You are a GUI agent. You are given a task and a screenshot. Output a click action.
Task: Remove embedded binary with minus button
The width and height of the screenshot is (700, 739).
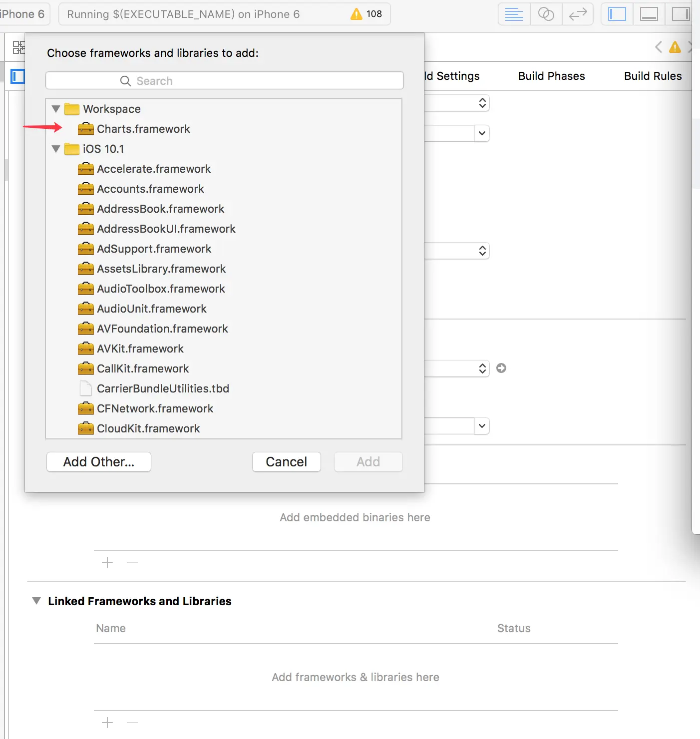click(132, 563)
